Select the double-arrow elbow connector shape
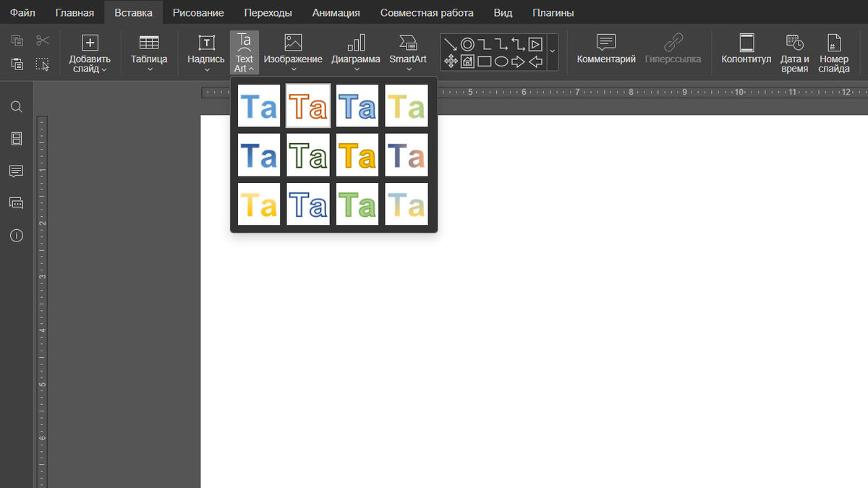Screen dimensions: 868x488 pyautogui.click(x=519, y=45)
